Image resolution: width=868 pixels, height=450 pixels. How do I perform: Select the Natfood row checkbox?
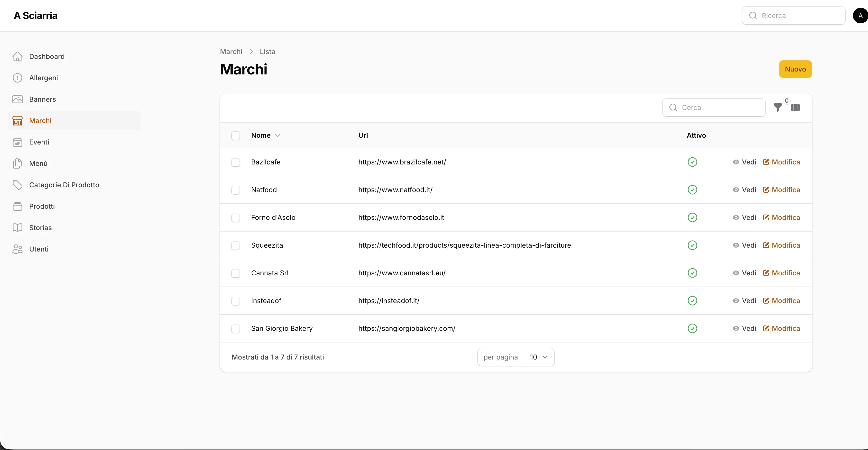236,190
